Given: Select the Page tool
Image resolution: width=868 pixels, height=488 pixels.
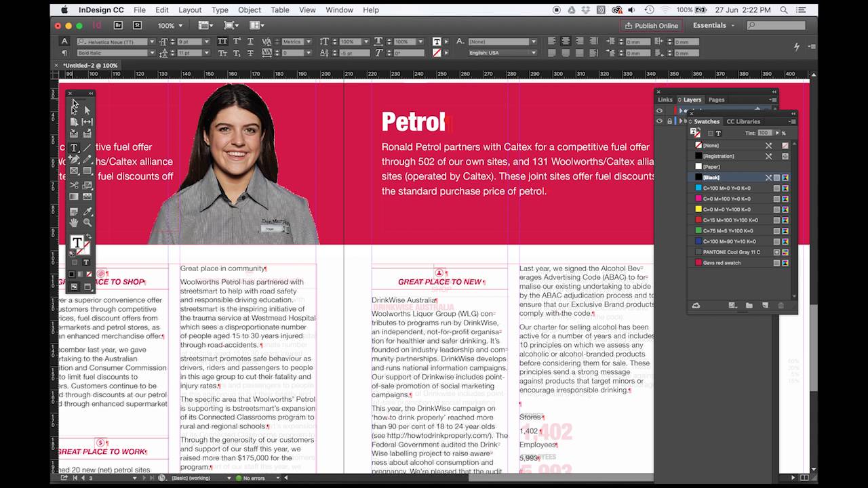Looking at the screenshot, I should (x=74, y=122).
